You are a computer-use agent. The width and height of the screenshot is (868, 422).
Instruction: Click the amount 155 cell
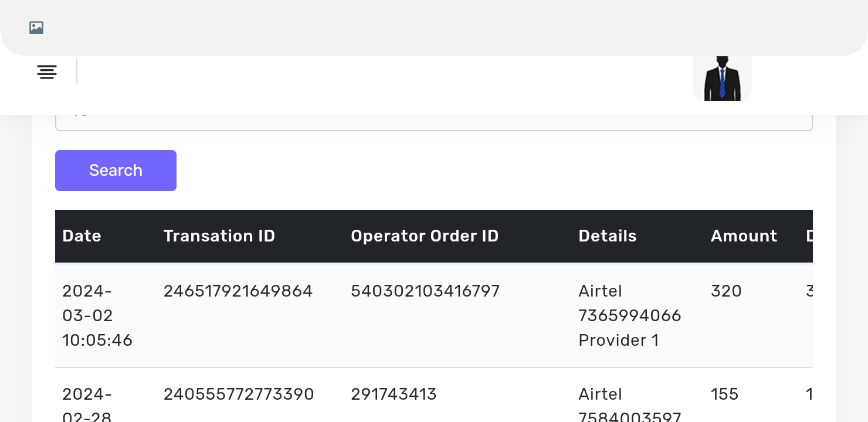[x=724, y=394]
